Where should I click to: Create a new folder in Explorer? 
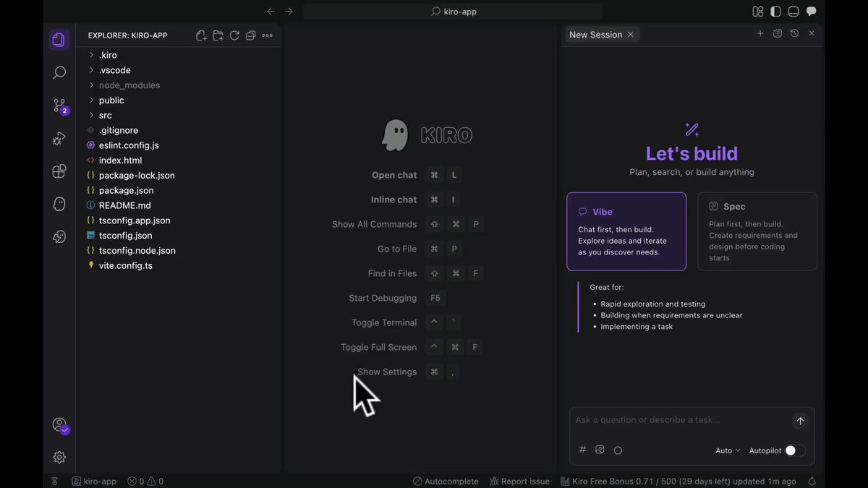click(218, 35)
